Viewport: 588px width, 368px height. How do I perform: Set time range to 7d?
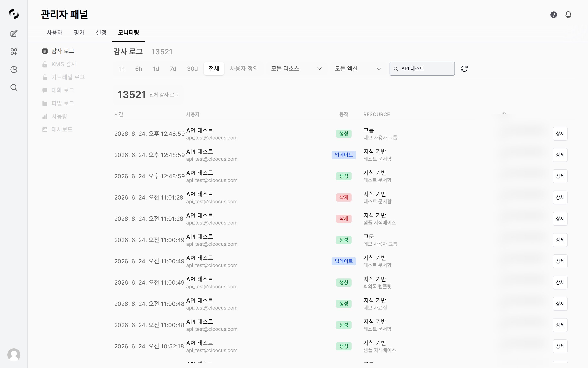coord(173,69)
